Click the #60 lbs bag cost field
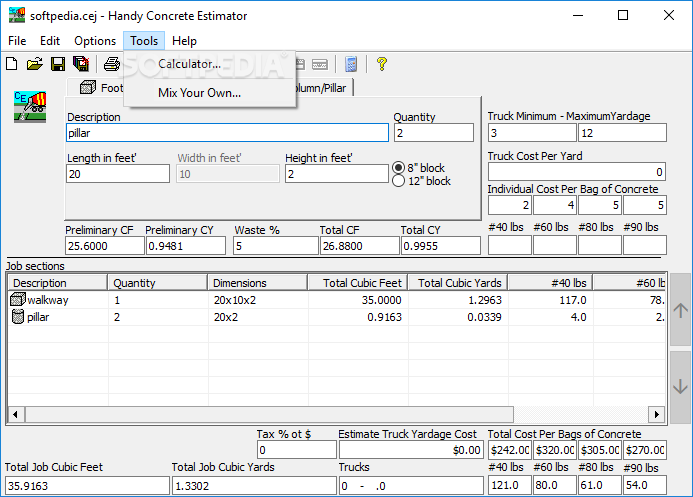This screenshot has width=693, height=497. 555,205
